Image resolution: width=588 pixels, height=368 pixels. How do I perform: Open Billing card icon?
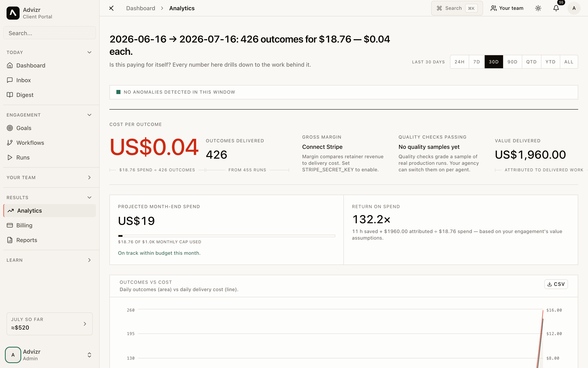click(x=10, y=225)
